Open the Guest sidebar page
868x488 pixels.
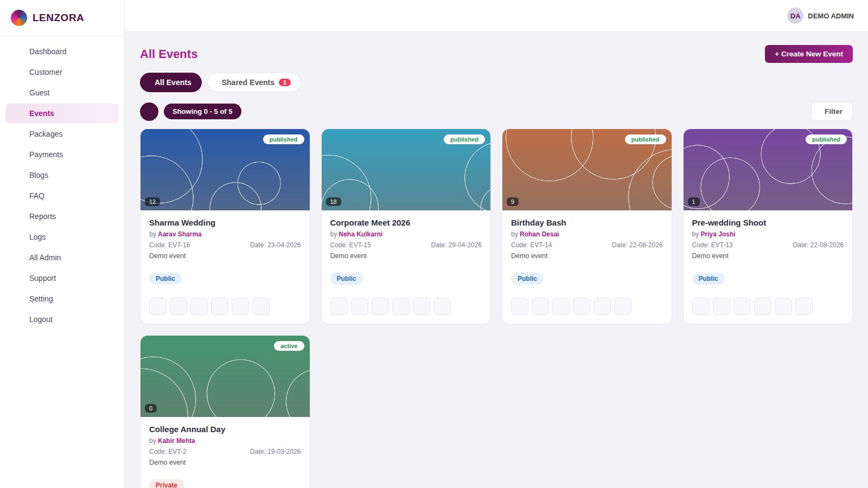(x=62, y=93)
